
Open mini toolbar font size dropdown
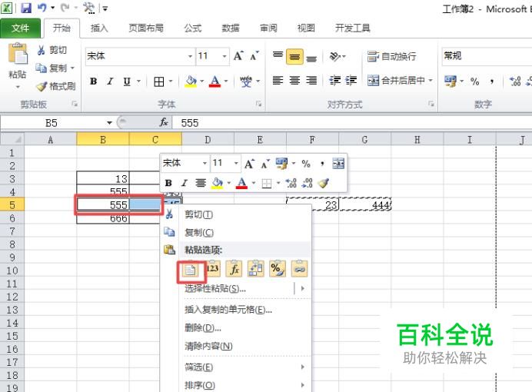point(236,163)
